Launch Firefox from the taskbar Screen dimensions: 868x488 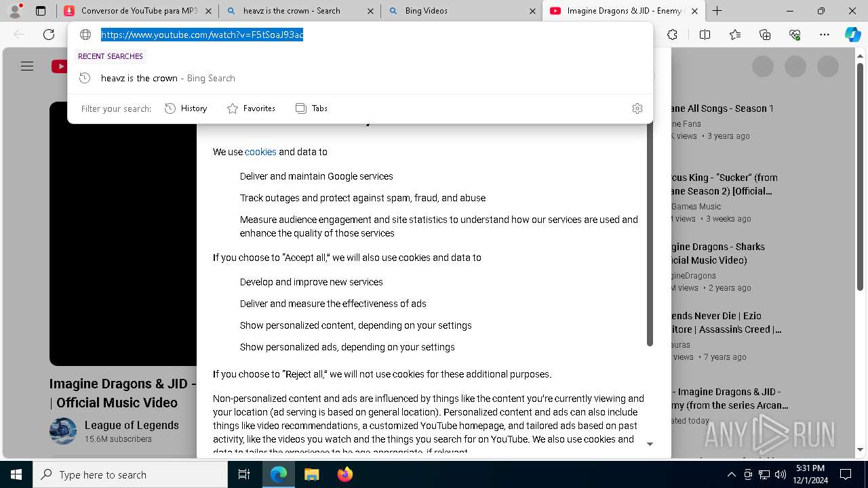(344, 474)
